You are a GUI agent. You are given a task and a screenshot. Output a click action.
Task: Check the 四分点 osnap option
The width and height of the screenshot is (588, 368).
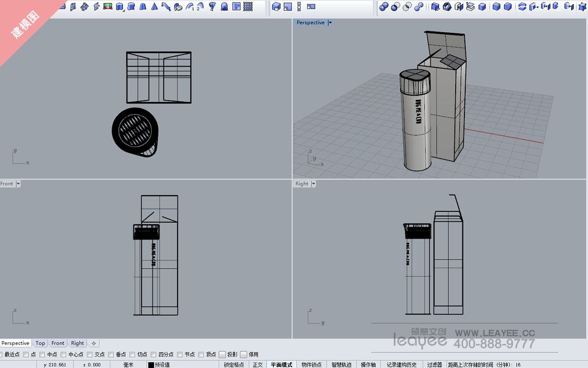point(154,355)
